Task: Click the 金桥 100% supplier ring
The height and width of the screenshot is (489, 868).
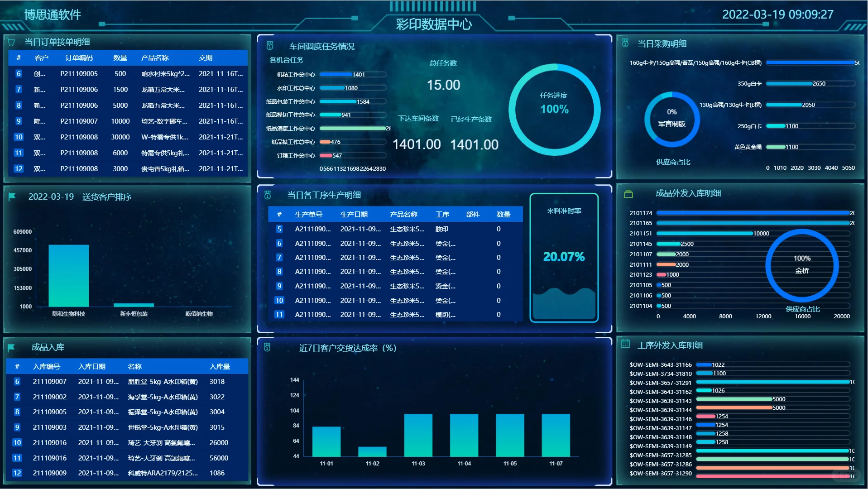Action: coord(802,265)
